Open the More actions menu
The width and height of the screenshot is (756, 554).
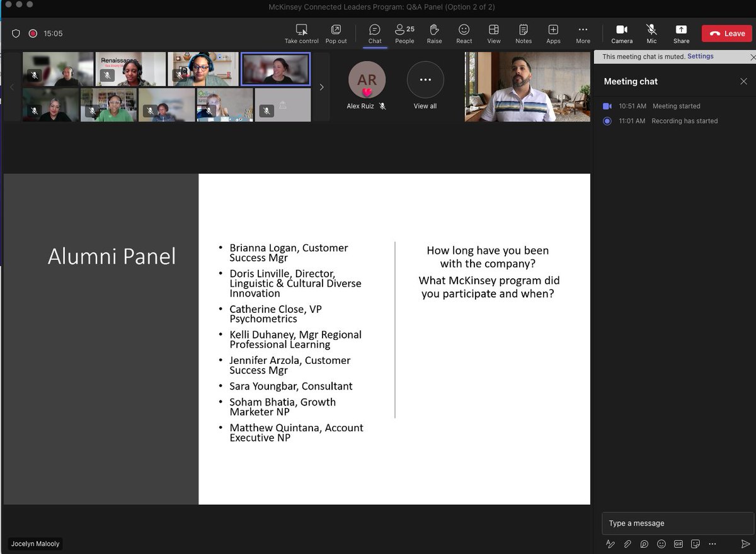coord(583,34)
